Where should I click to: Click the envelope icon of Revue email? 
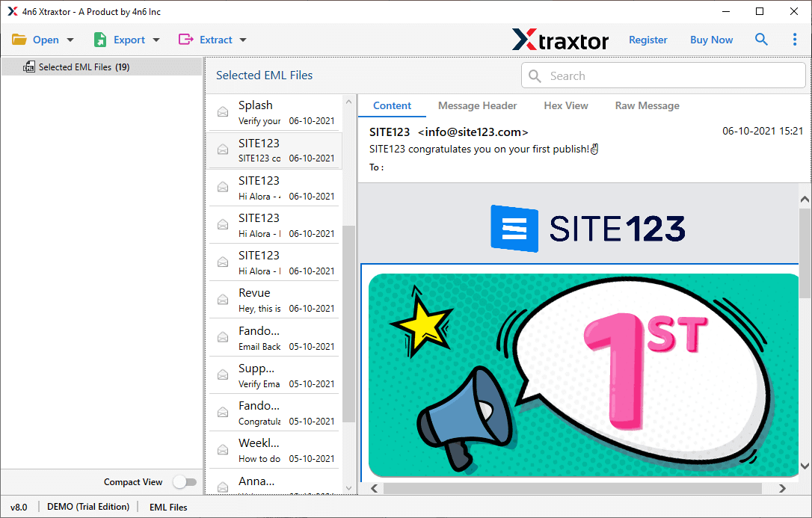[223, 300]
